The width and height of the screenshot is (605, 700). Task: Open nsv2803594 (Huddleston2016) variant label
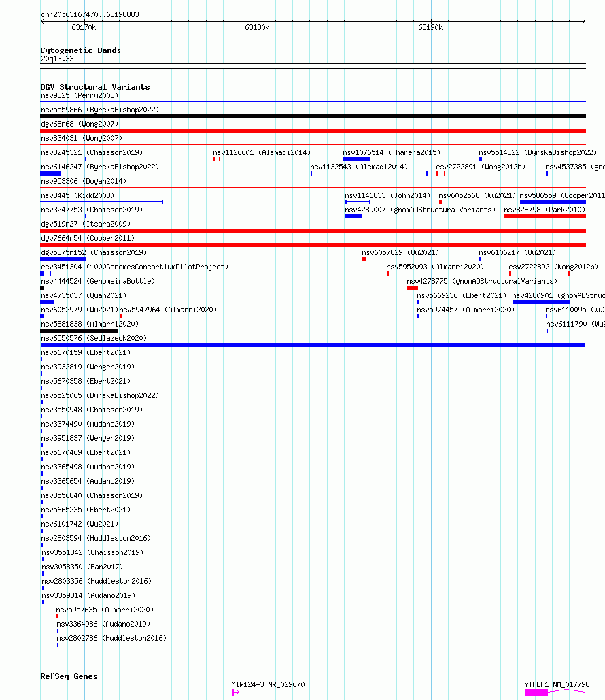[96, 538]
